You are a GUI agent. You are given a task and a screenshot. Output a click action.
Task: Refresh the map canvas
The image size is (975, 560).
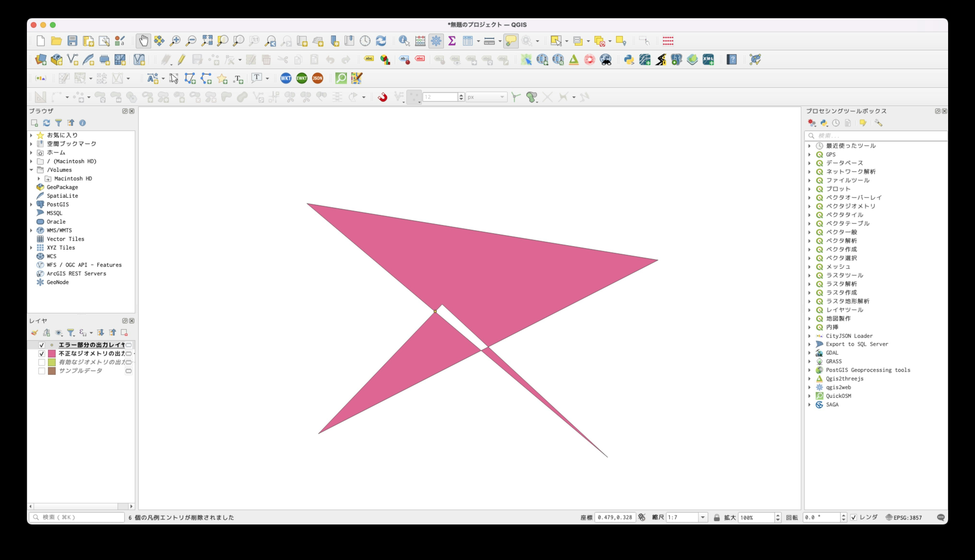point(380,41)
